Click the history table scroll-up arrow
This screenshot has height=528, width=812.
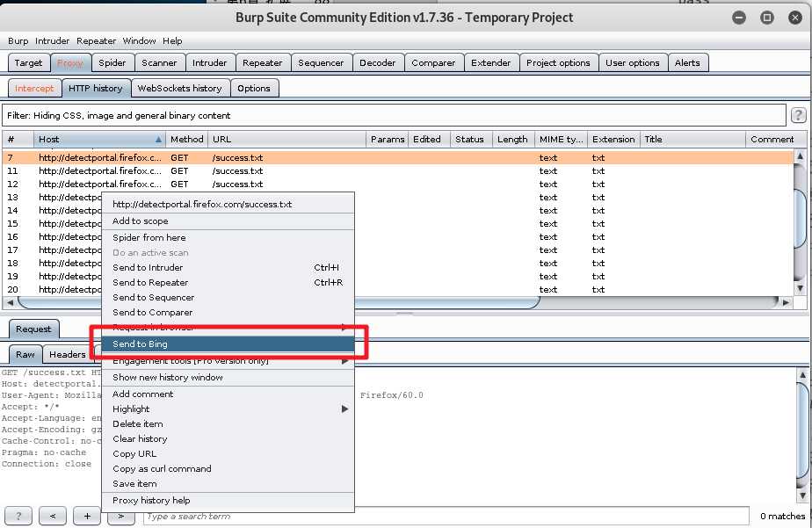(x=800, y=156)
